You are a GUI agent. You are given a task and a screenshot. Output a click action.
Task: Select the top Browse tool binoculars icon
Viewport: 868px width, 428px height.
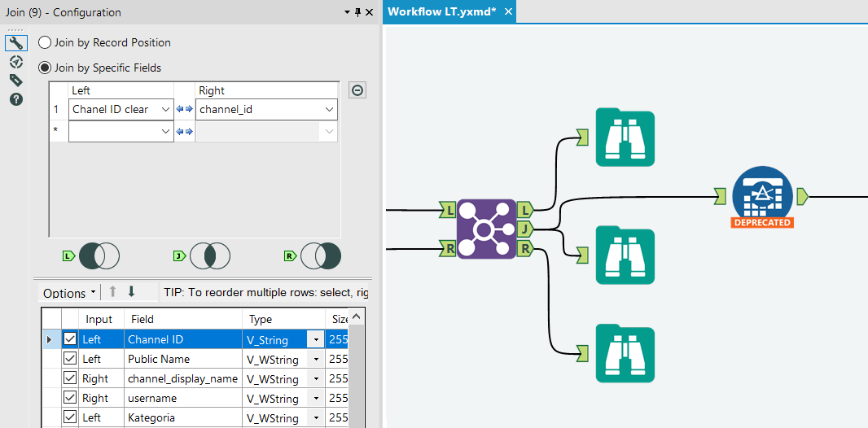(625, 137)
